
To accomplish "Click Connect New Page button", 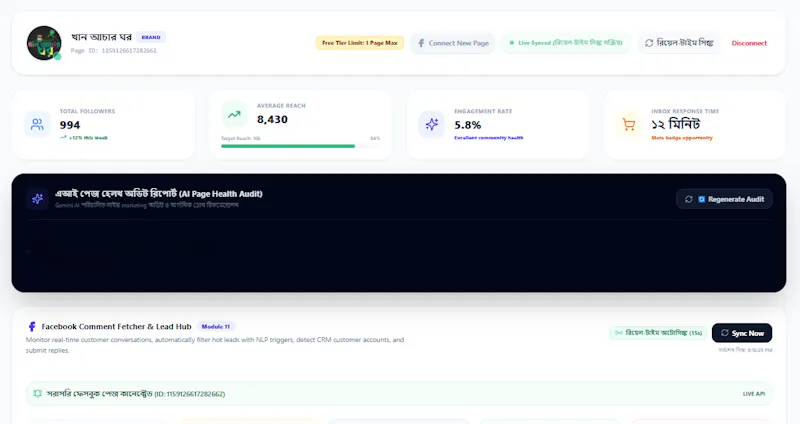I will pyautogui.click(x=453, y=43).
